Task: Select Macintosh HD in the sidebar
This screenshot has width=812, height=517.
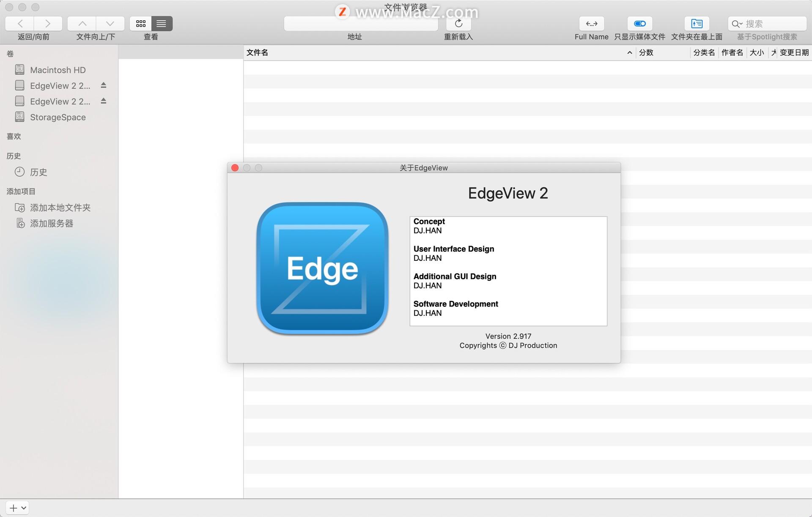Action: pyautogui.click(x=58, y=69)
